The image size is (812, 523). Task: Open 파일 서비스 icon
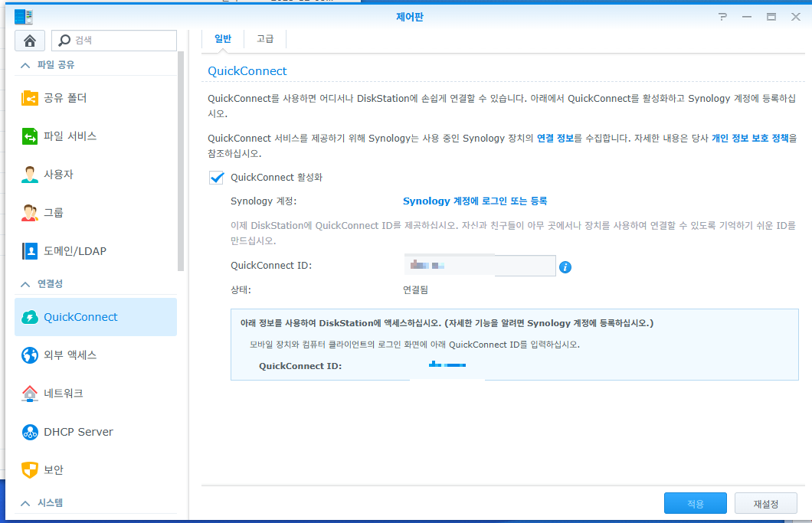pos(30,136)
